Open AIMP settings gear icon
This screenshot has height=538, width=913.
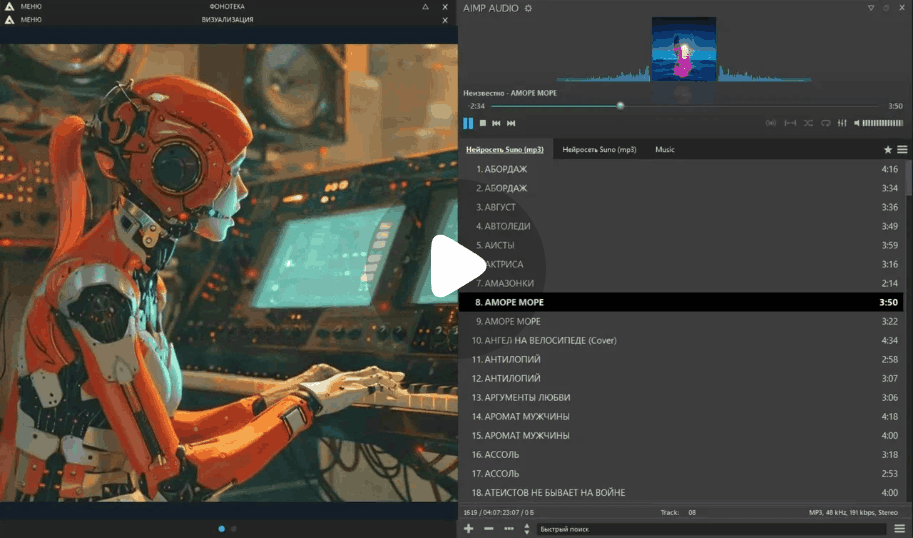click(528, 8)
